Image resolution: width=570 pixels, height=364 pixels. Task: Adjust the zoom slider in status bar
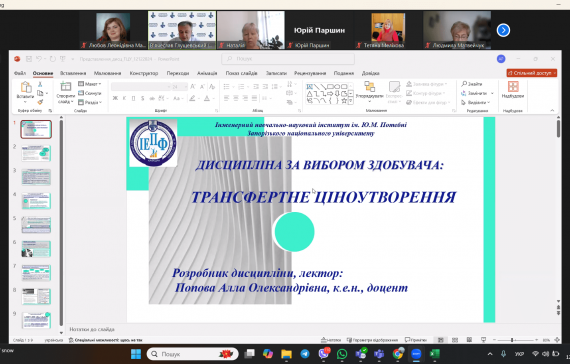[512, 340]
